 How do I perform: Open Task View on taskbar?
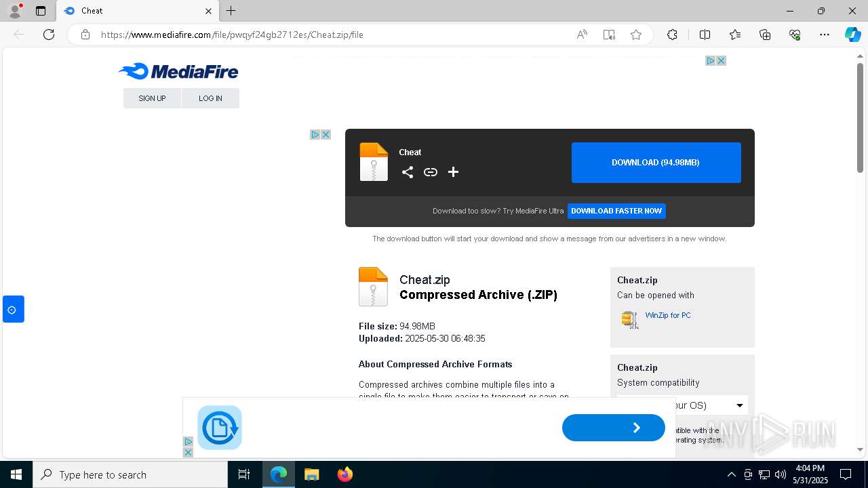pos(244,474)
